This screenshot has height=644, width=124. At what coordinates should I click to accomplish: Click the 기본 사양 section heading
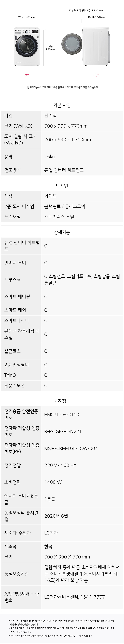62,105
